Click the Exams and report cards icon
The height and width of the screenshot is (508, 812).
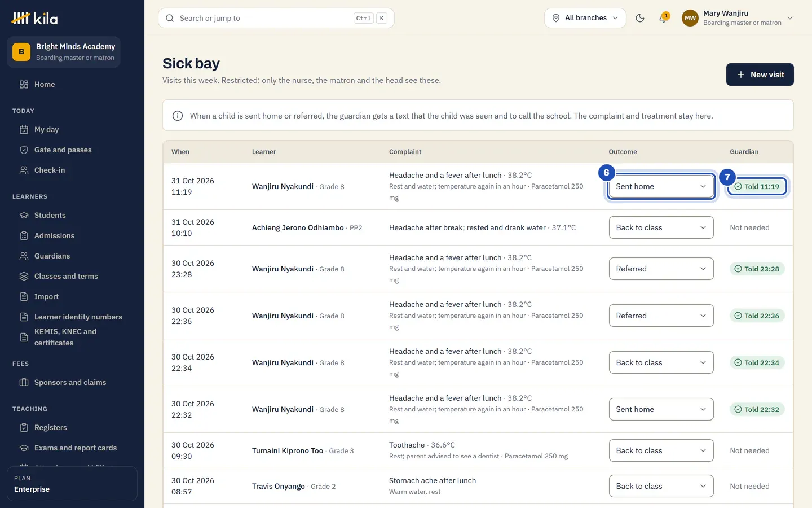[x=24, y=448]
